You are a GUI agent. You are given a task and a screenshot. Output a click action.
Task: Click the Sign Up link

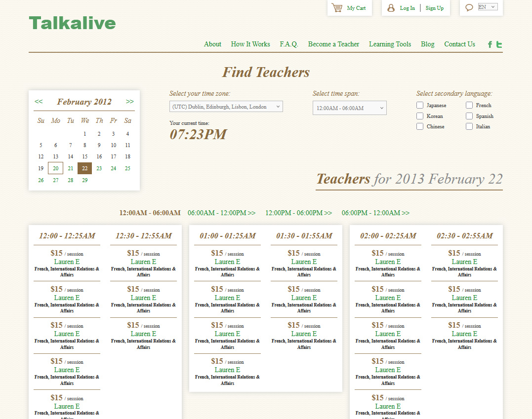click(435, 8)
